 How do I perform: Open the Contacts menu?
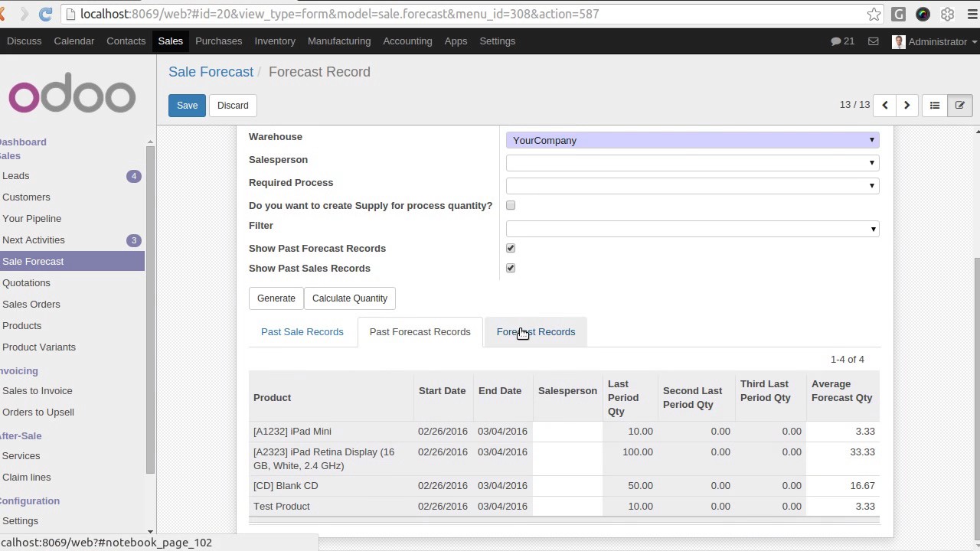point(126,41)
